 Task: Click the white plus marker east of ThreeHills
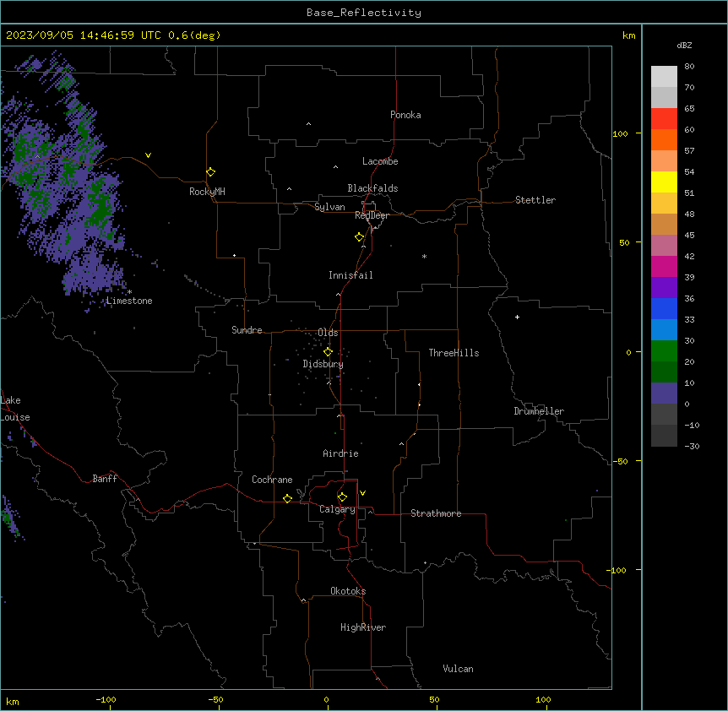click(517, 317)
